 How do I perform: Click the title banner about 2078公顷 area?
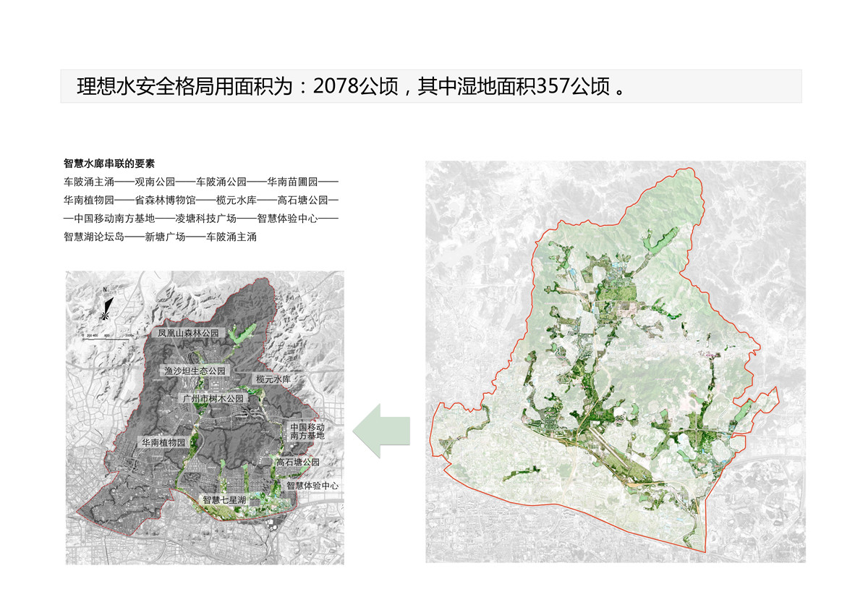[430, 86]
